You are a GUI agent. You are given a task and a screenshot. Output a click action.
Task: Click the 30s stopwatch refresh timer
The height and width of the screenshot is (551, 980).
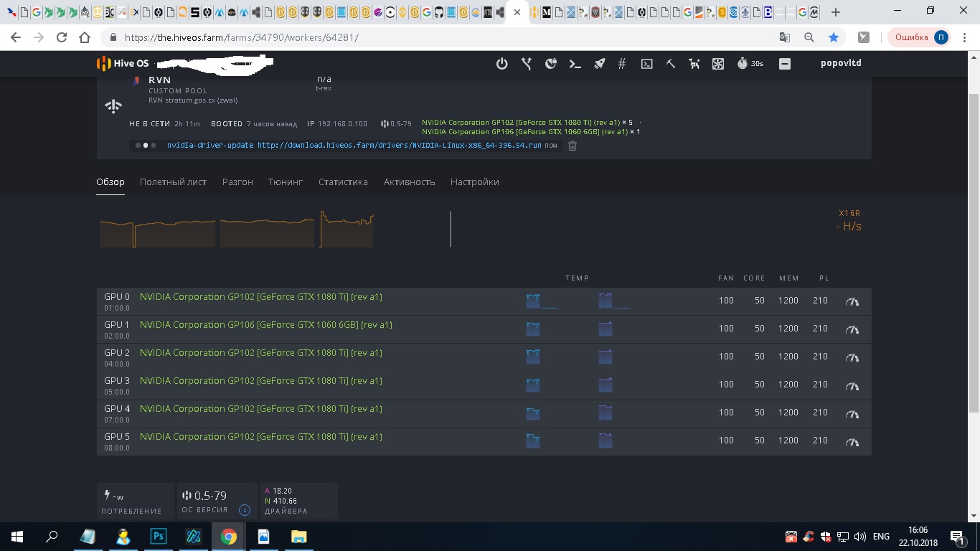750,64
